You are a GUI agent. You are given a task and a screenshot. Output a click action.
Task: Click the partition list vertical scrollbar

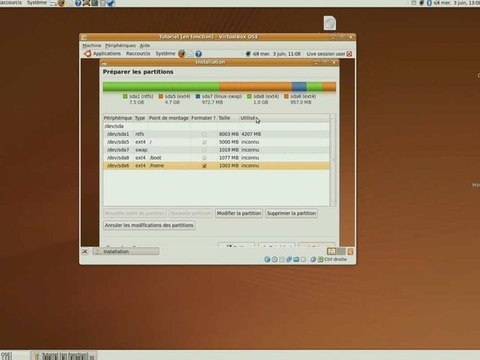pyautogui.click(x=333, y=160)
